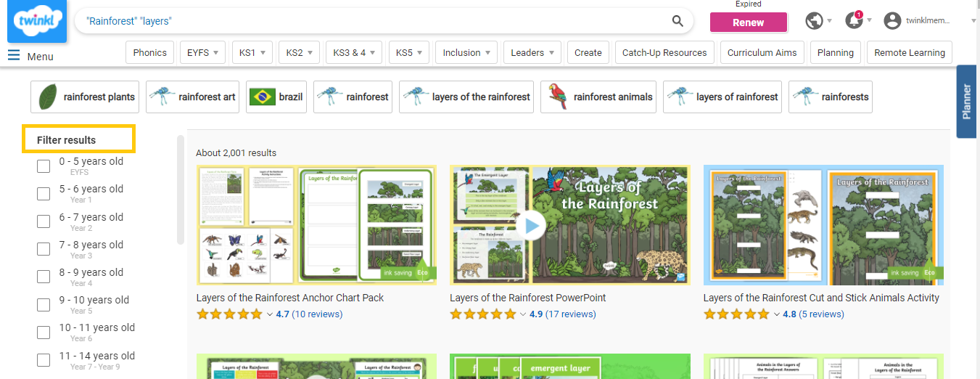Open the Phonics menu item
Screen dimensions: 980x379
pos(150,53)
